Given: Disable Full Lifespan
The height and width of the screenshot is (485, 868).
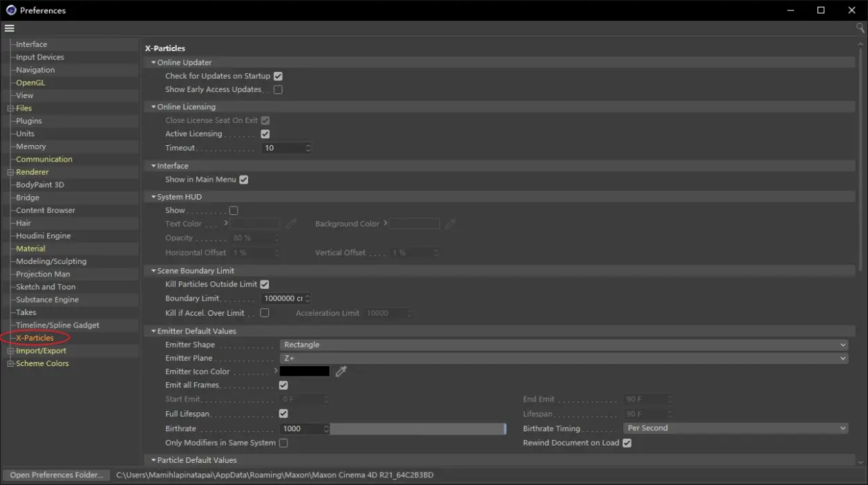Looking at the screenshot, I should click(x=283, y=413).
